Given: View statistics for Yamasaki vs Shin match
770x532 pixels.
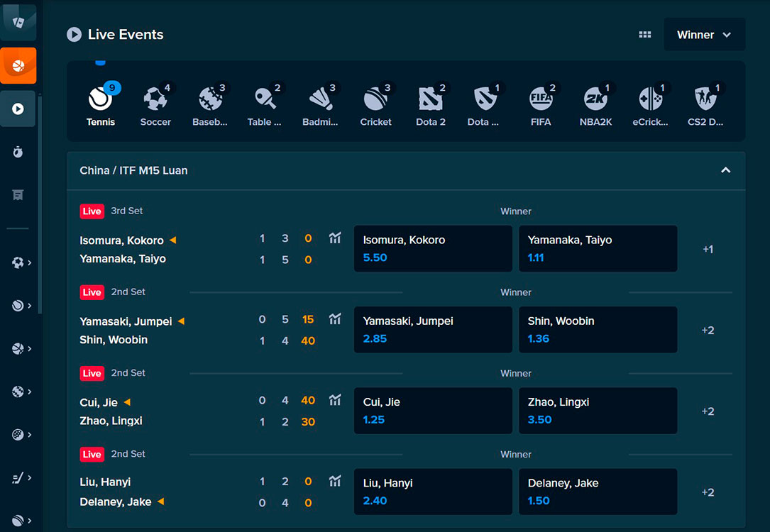Looking at the screenshot, I should [x=335, y=319].
